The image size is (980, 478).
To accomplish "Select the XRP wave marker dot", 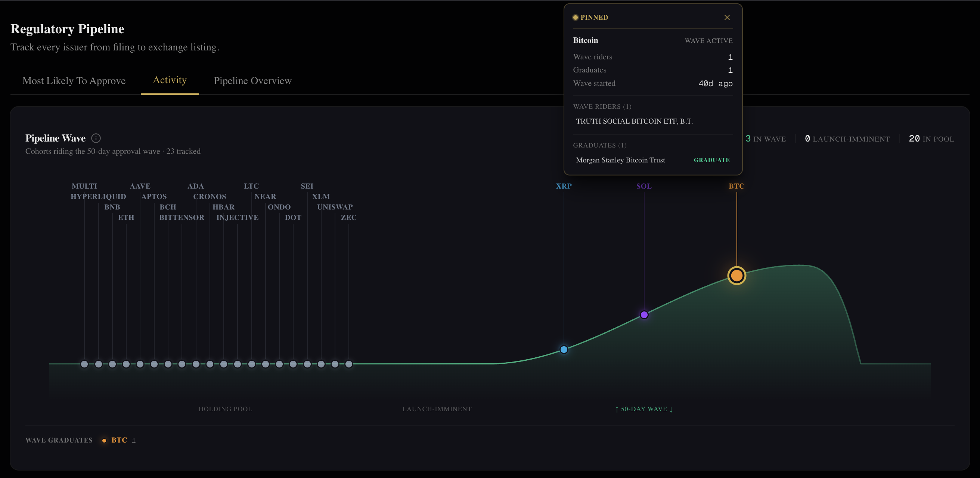I will pos(564,350).
